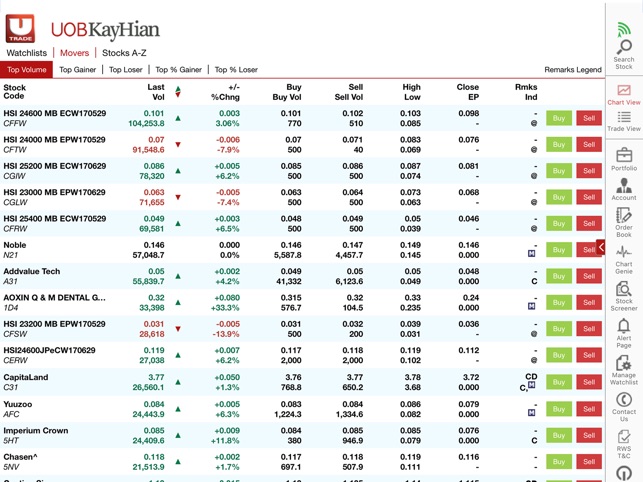The height and width of the screenshot is (482, 643).
Task: Click the remark indicator icon for CFFW row
Action: point(534,123)
